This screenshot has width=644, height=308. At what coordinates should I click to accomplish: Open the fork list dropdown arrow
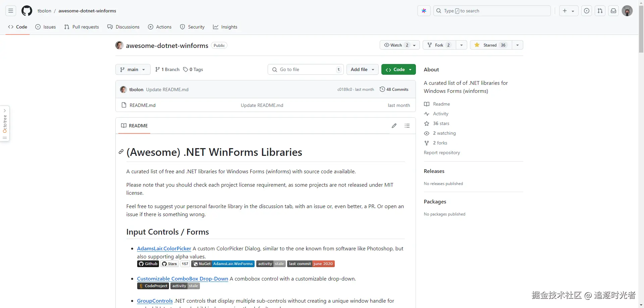462,45
